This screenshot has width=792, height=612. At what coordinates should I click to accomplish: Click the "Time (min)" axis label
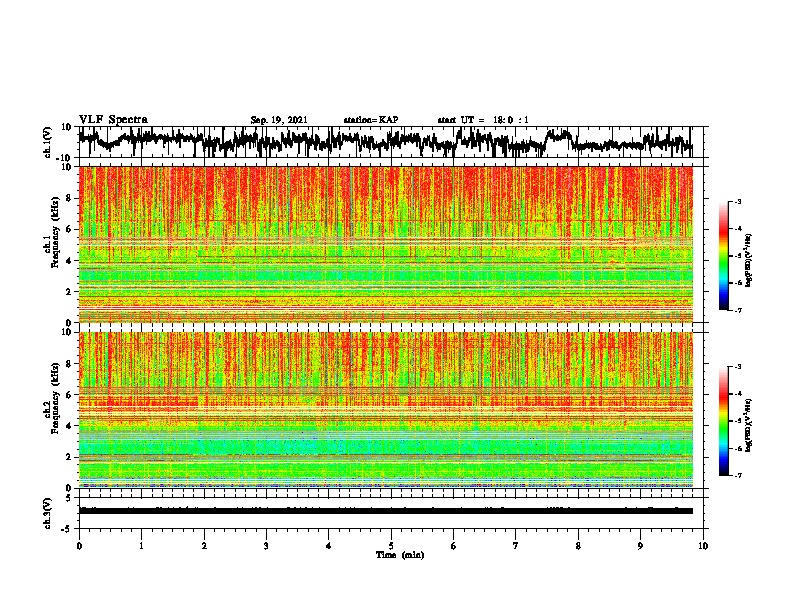point(400,555)
